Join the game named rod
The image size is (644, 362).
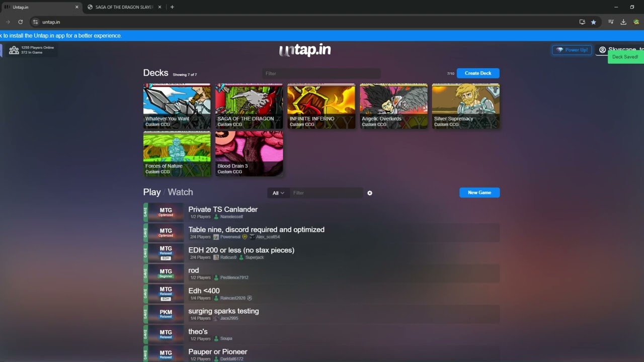(321, 273)
